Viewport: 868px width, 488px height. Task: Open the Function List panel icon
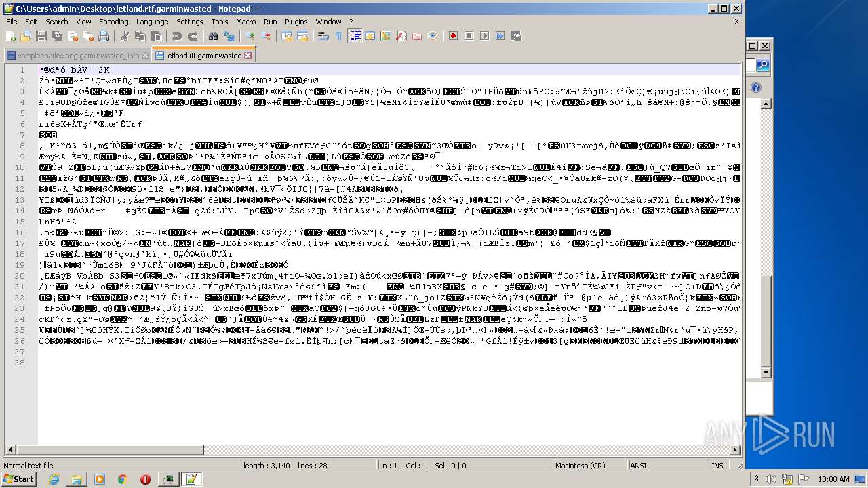(401, 36)
